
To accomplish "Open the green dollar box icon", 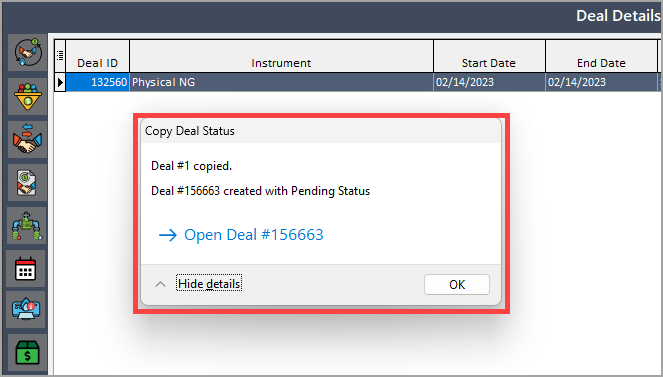I will [x=27, y=353].
